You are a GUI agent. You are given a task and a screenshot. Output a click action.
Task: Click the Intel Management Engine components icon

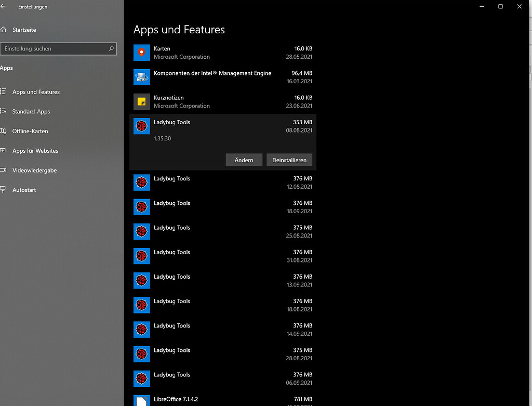(x=141, y=77)
